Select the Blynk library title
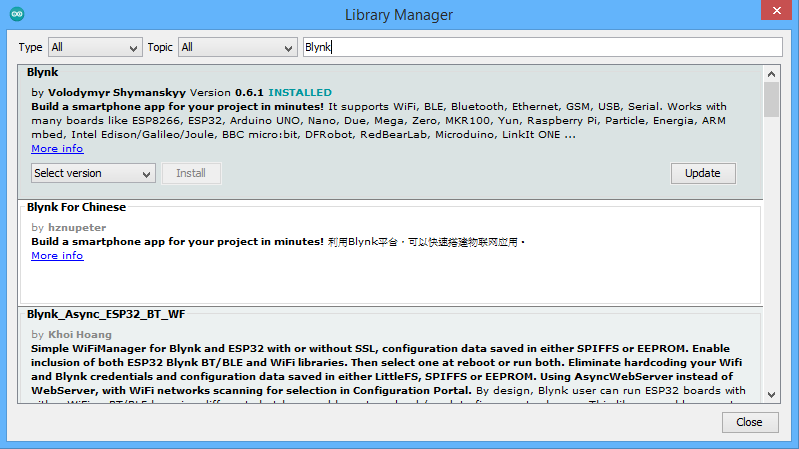Image resolution: width=799 pixels, height=449 pixels. point(43,73)
